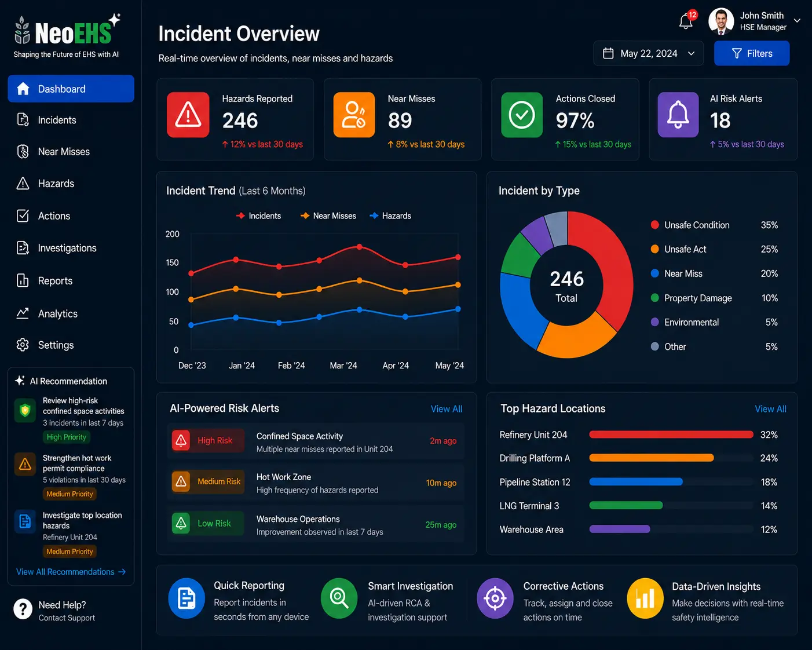This screenshot has height=650, width=812.
Task: Click the Medium Risk alert triangle icon
Action: pyautogui.click(x=181, y=481)
